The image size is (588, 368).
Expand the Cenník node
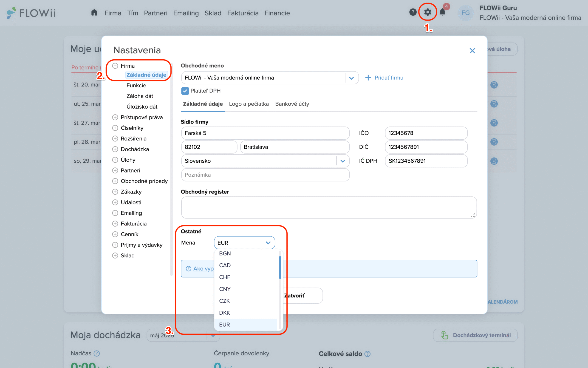pyautogui.click(x=115, y=234)
